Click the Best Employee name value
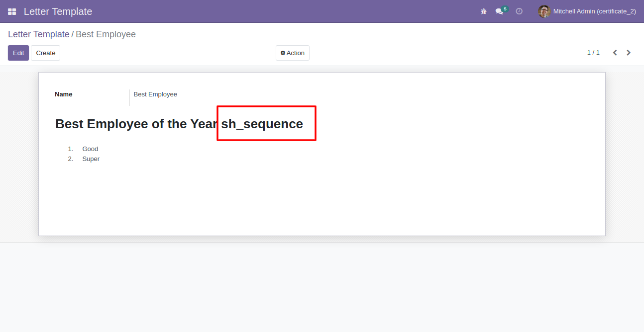Viewport: 644px width, 332px height. 155,94
